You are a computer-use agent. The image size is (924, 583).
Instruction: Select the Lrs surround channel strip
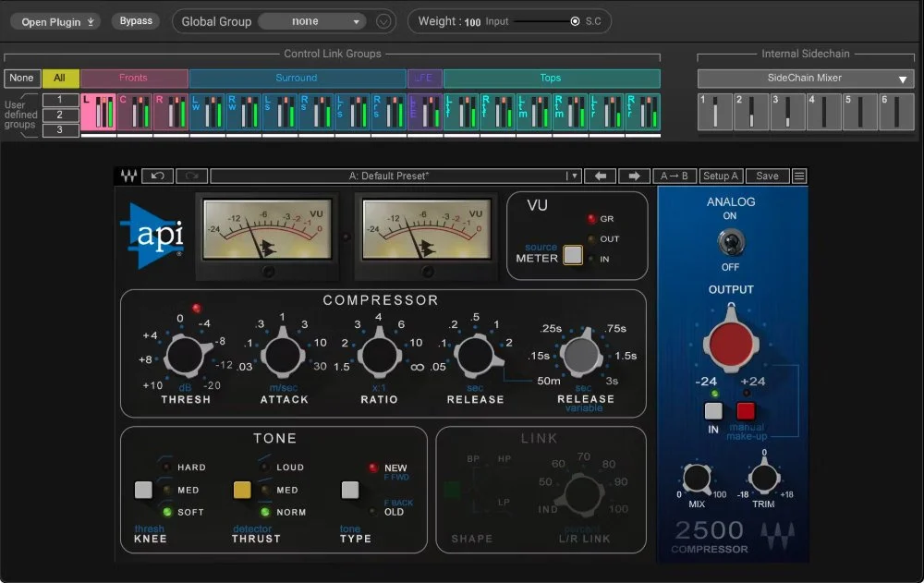click(352, 112)
